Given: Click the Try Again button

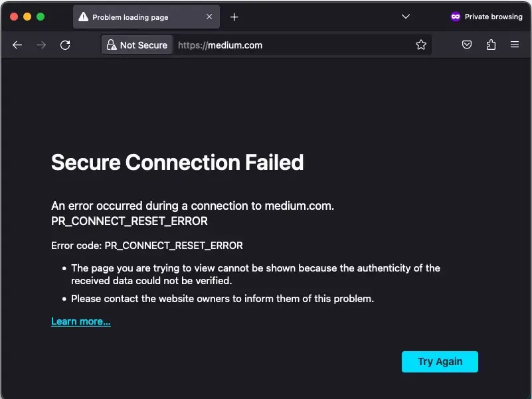Looking at the screenshot, I should (x=440, y=361).
